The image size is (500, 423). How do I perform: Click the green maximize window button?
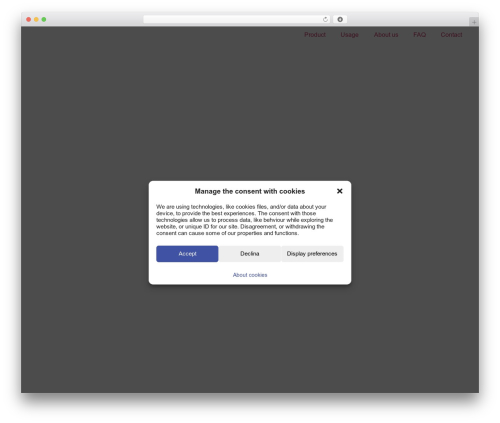click(44, 19)
